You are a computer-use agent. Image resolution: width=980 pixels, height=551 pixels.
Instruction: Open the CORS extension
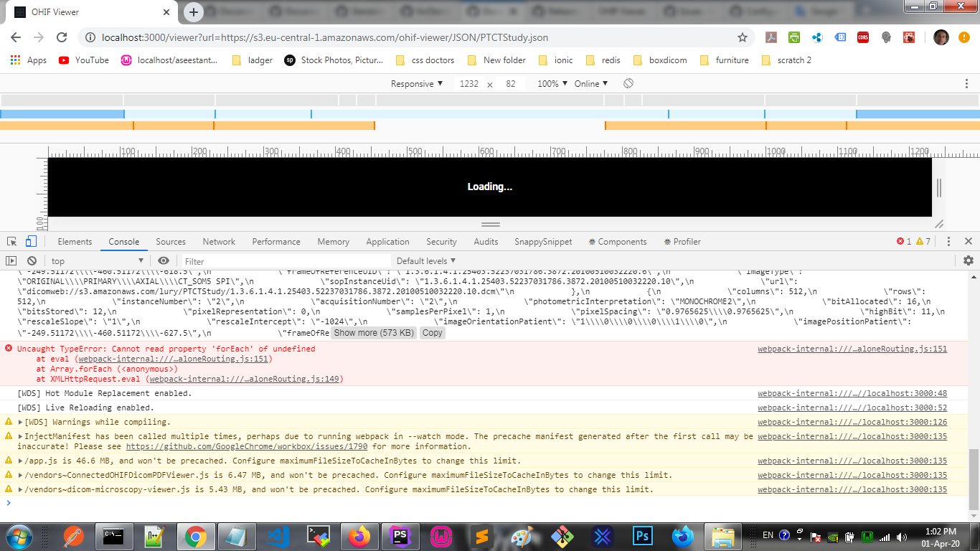(863, 37)
